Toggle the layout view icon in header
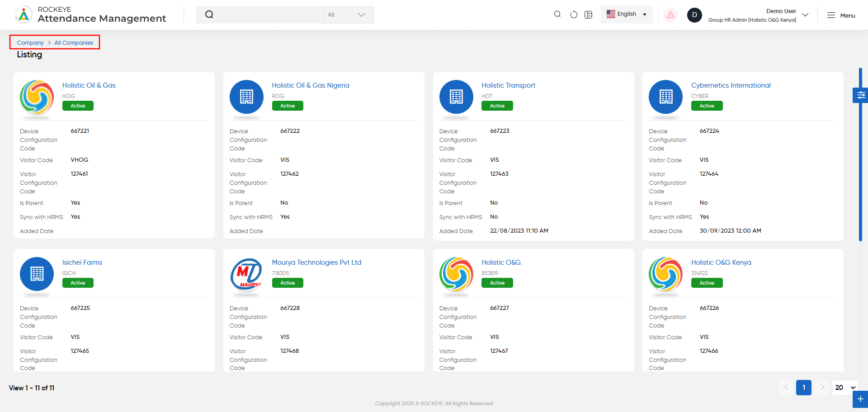The width and height of the screenshot is (868, 412). click(588, 14)
